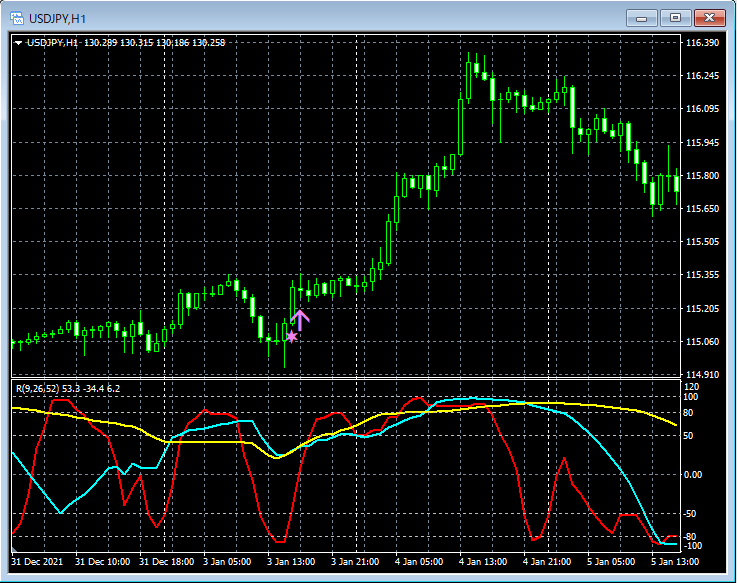Screen dimensions: 738x583
Task: Minimize the USDJPY chart window
Action: click(x=641, y=17)
